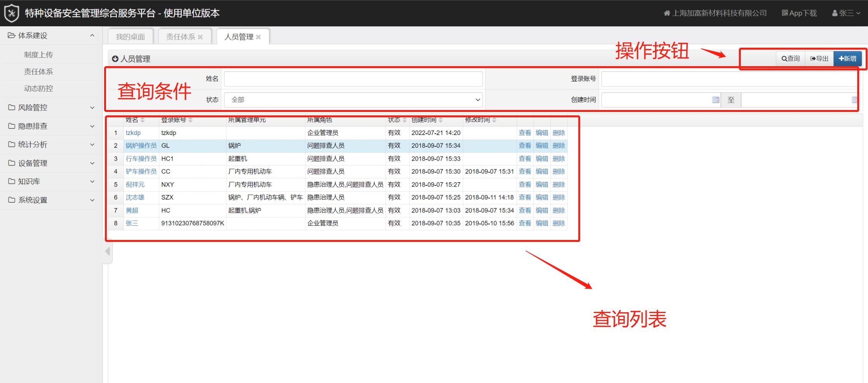The width and height of the screenshot is (868, 383).
Task: Expand the 风险管控 sidebar section
Action: tap(51, 108)
